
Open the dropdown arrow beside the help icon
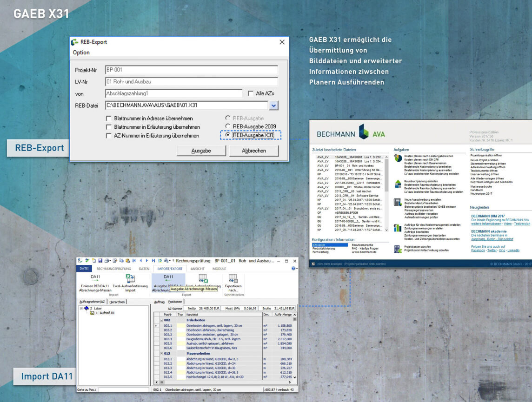point(297,269)
